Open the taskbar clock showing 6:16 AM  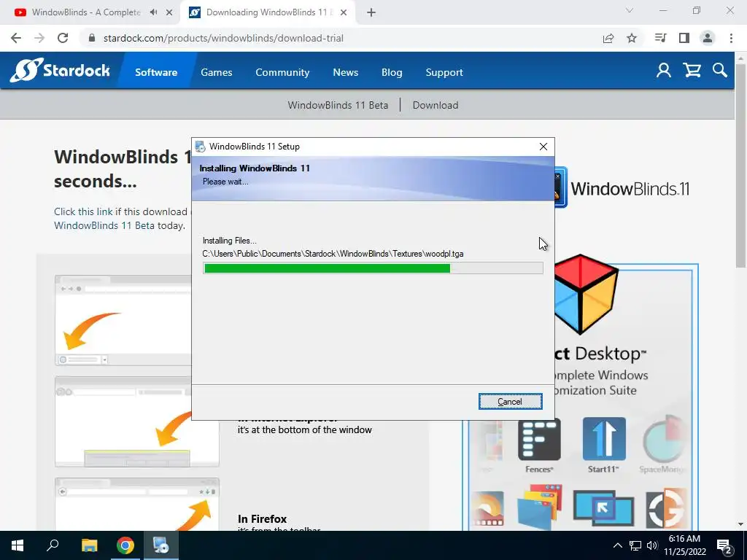684,545
